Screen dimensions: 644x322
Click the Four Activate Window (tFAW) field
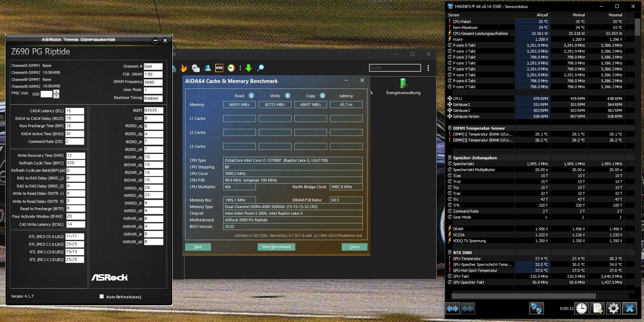click(x=75, y=216)
